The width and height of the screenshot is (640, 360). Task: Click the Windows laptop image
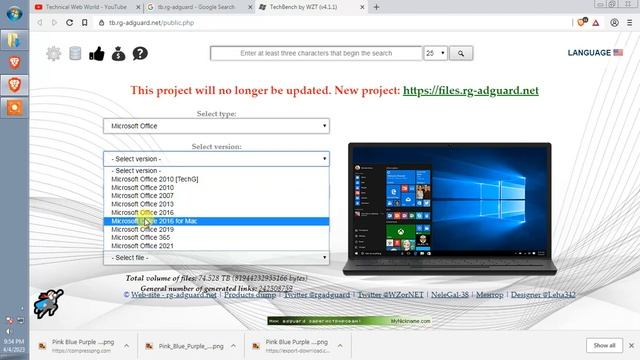(x=450, y=209)
